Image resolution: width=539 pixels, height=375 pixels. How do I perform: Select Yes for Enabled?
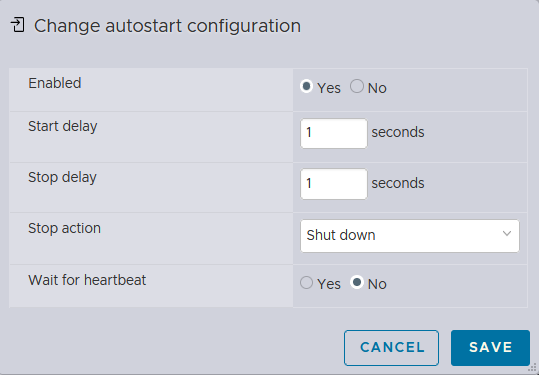[x=306, y=86]
